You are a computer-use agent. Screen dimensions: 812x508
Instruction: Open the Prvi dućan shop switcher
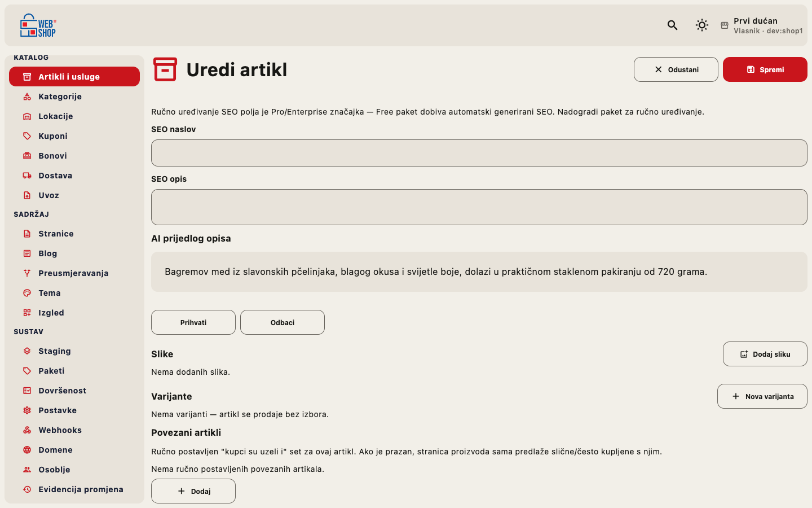click(x=762, y=25)
